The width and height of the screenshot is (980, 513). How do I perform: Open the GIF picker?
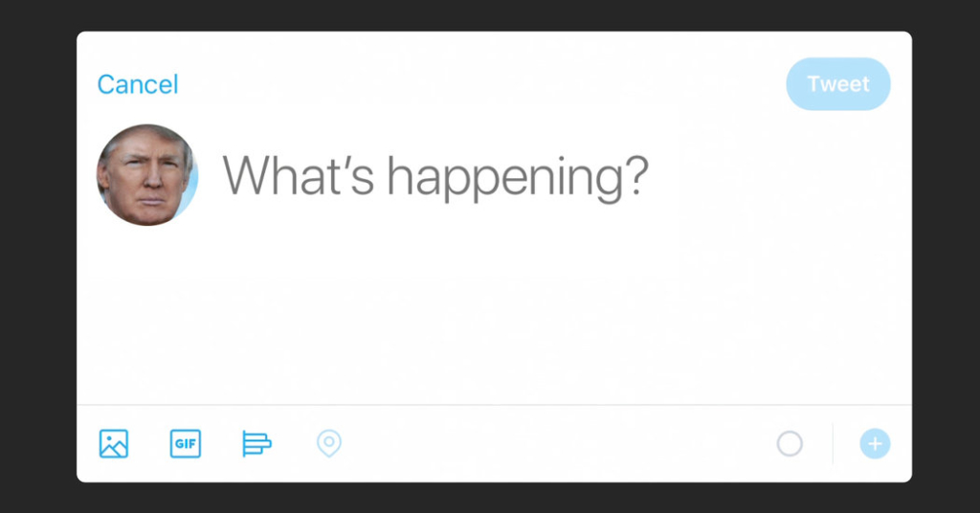(x=186, y=444)
